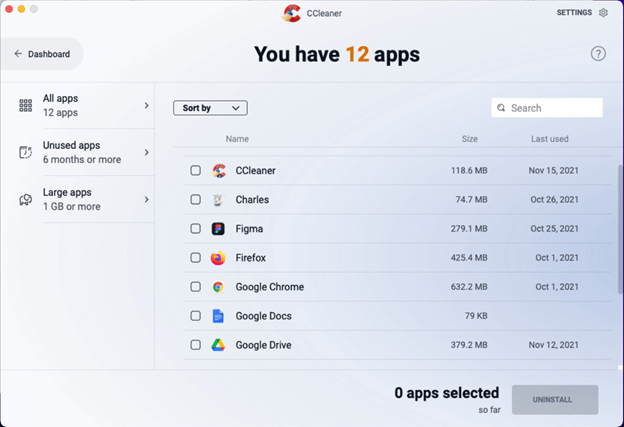Click in the Search field
Screen dimensions: 624x427
click(x=547, y=108)
